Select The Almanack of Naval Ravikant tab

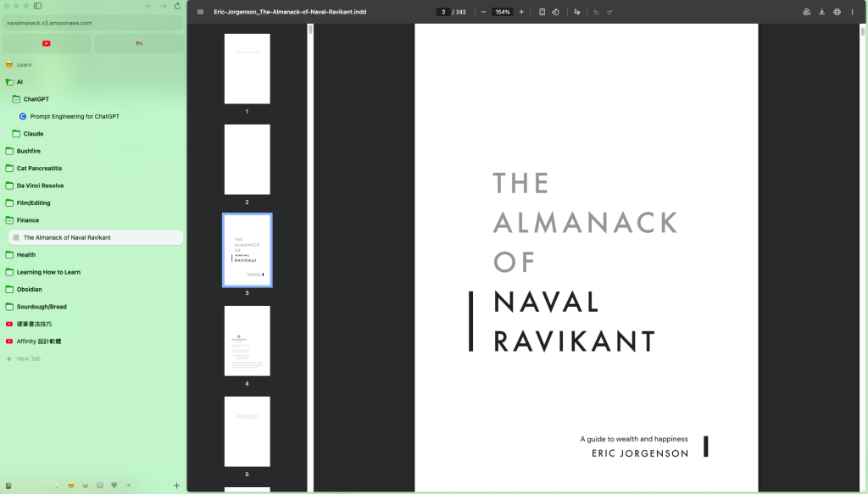coord(96,237)
